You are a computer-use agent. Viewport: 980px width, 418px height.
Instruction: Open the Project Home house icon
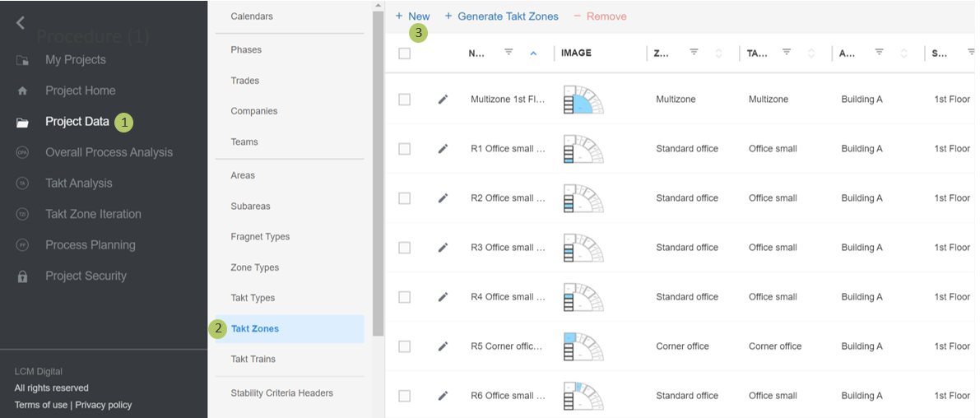22,91
